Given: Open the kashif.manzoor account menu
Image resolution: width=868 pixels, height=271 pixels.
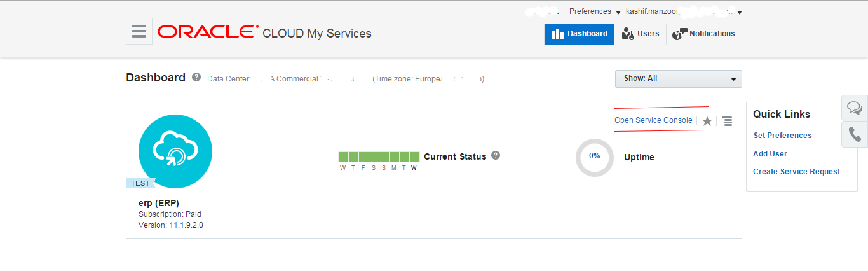Looking at the screenshot, I should point(684,11).
